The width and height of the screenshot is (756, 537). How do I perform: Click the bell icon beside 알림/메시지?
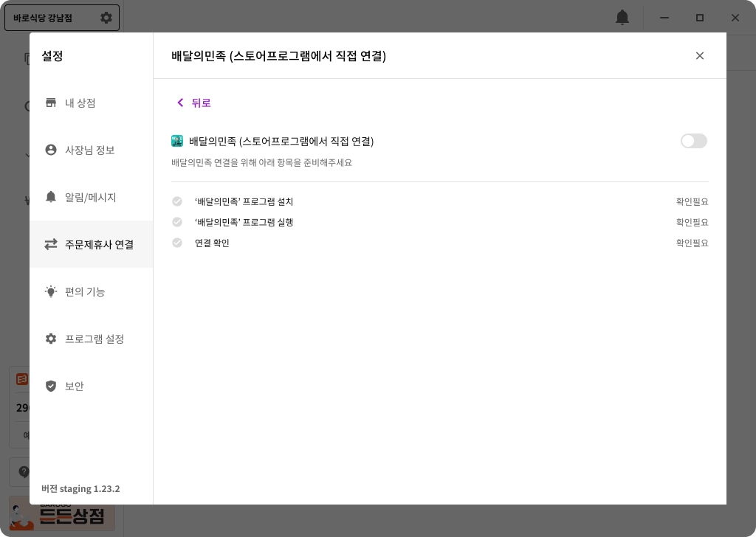pos(51,196)
